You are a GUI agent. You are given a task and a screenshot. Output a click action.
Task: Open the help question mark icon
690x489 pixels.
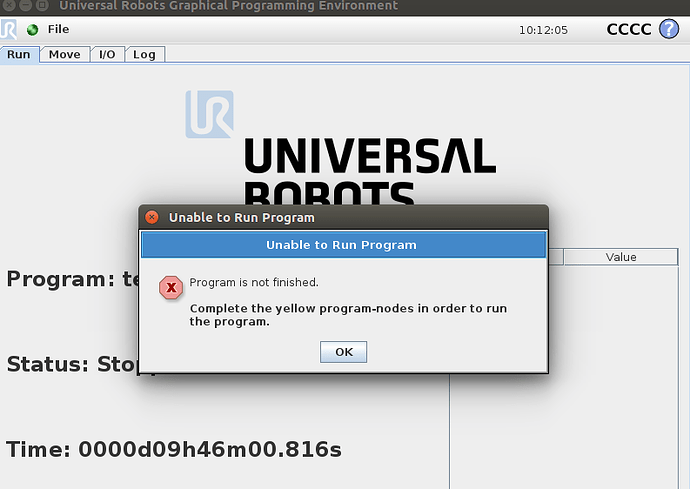pyautogui.click(x=668, y=29)
